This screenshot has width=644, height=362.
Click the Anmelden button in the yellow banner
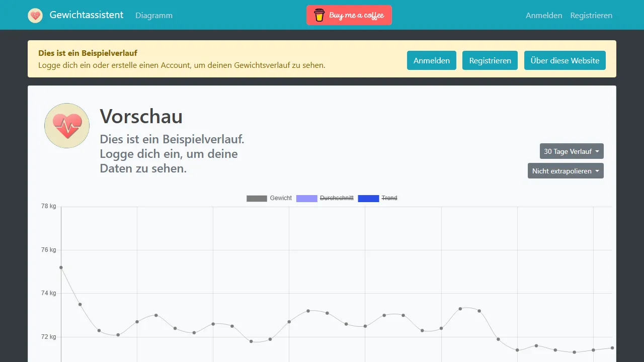click(431, 60)
